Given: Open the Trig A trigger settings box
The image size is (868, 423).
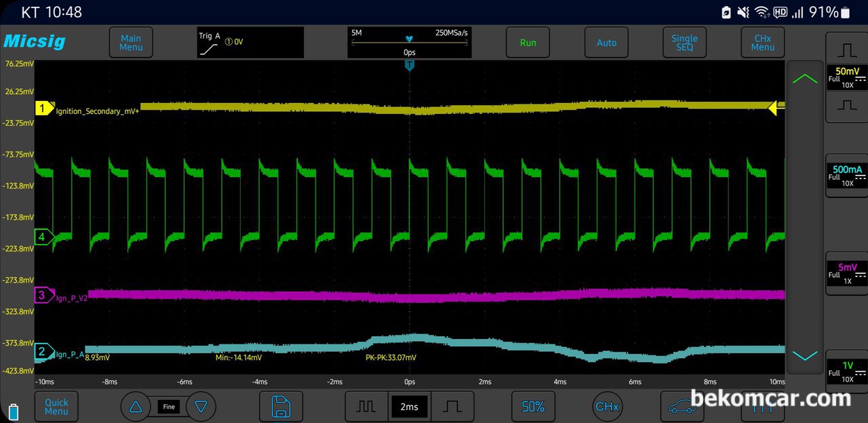Looking at the screenshot, I should [x=250, y=43].
